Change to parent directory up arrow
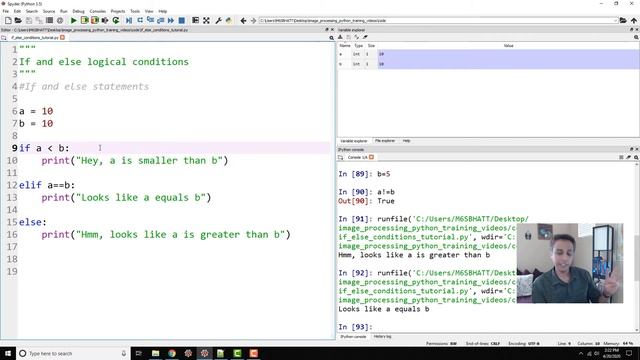Screen dimensions: 640x360 633,20
